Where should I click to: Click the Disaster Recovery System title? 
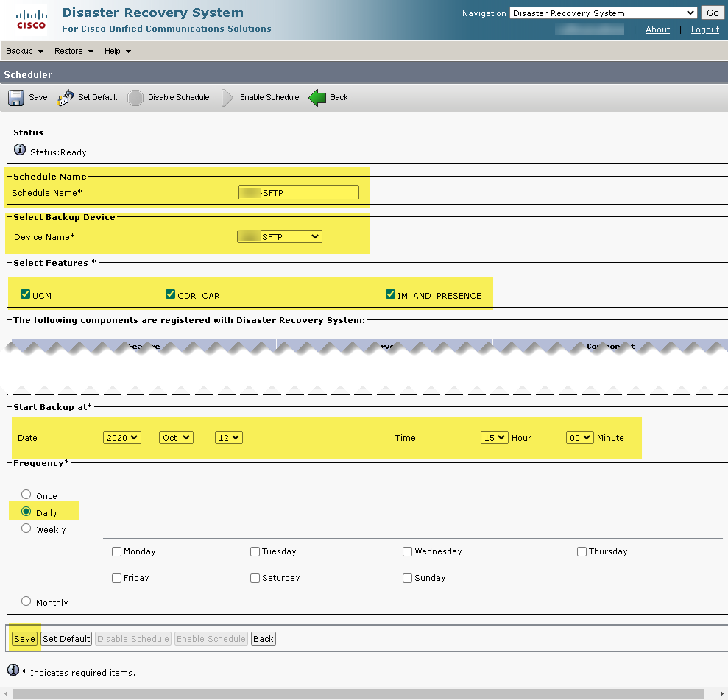tap(153, 13)
